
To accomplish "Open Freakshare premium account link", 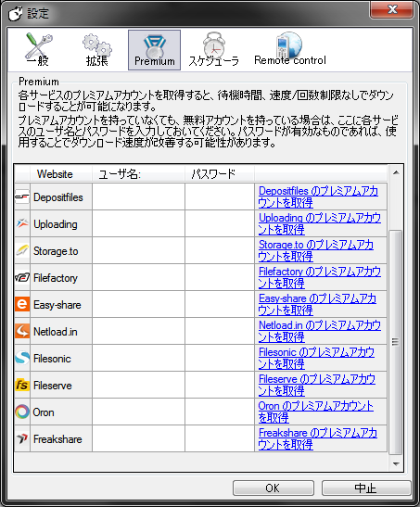I will (x=317, y=438).
